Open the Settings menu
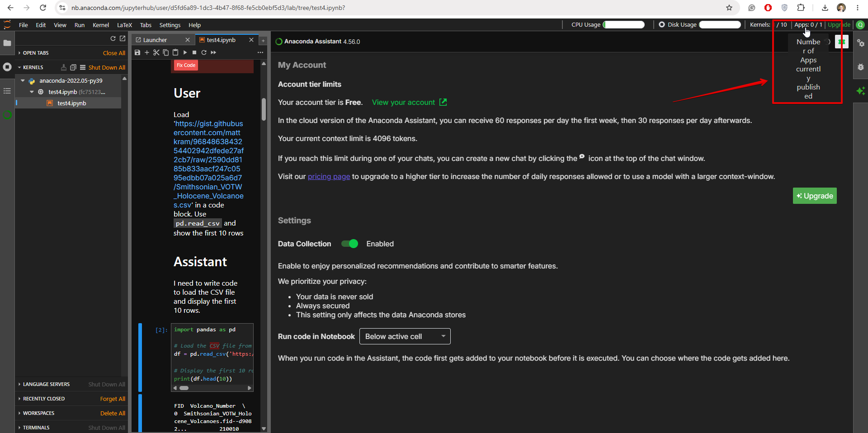The height and width of the screenshot is (433, 868). click(170, 25)
